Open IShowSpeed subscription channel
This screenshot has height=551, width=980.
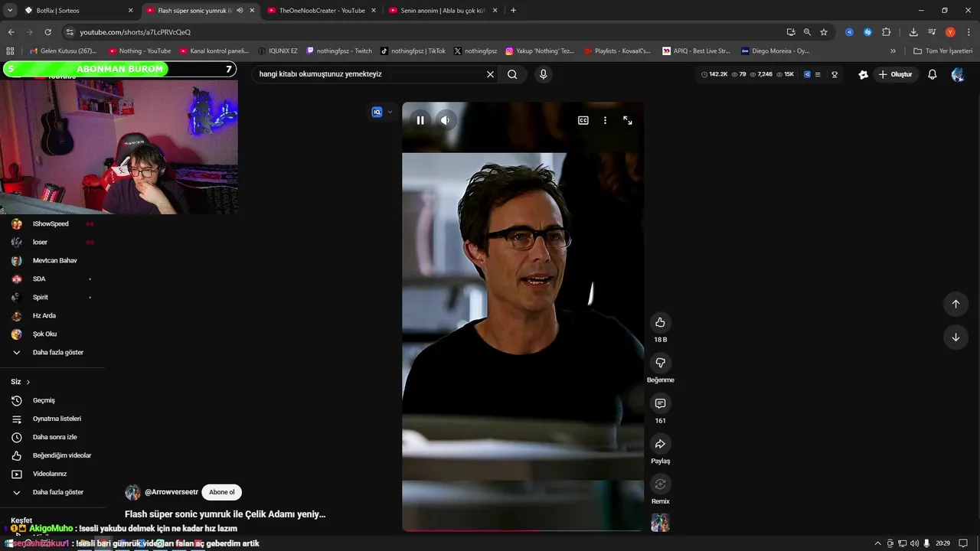[x=52, y=224]
